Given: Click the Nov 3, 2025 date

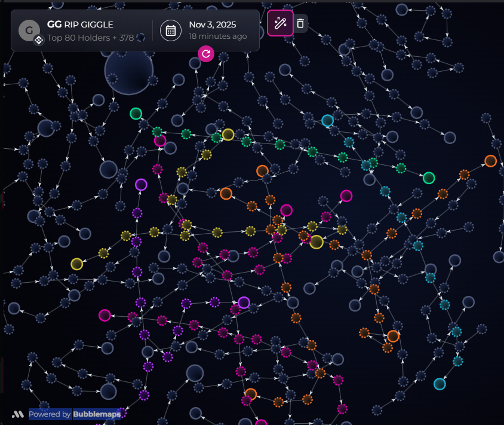Looking at the screenshot, I should [x=213, y=25].
